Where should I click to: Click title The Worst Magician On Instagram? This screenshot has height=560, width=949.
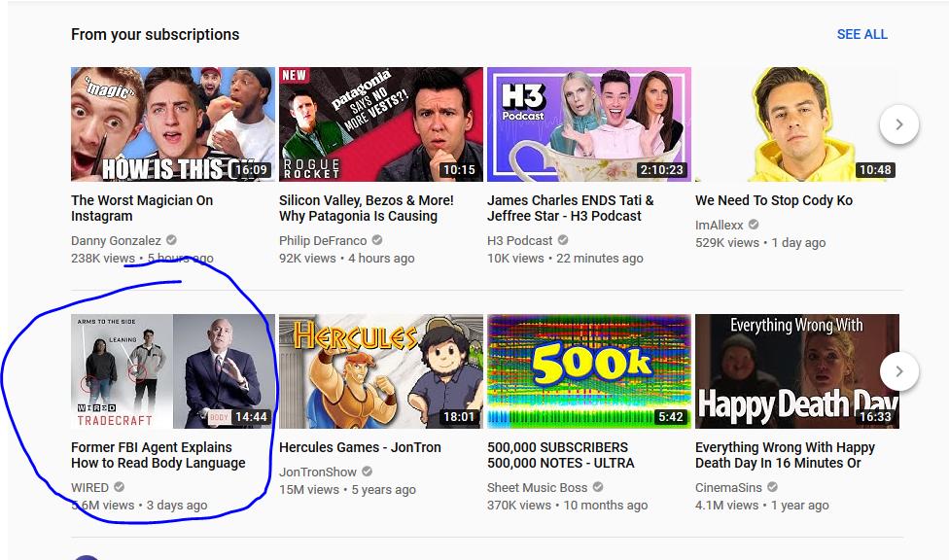click(142, 208)
